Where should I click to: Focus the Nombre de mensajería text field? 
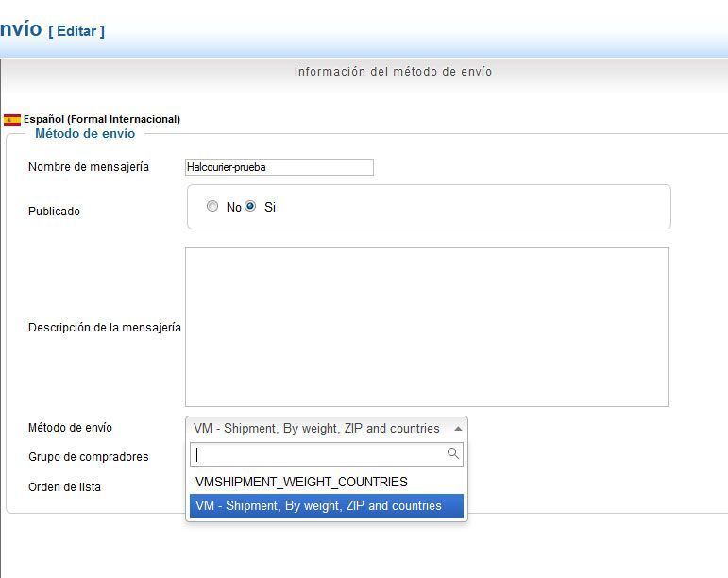(x=279, y=167)
